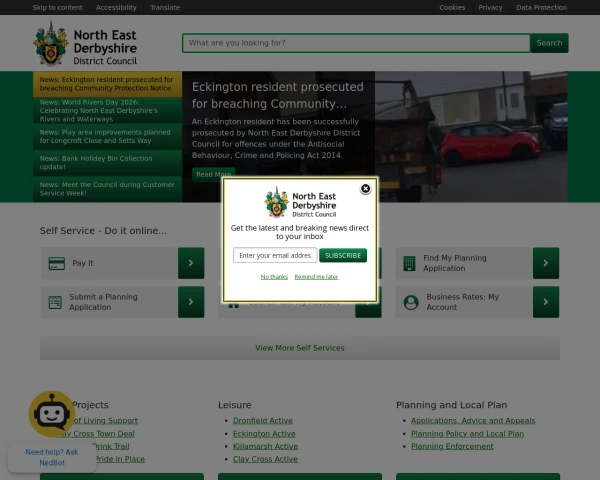Open Pay It arrow chevron
600x480 pixels.
coord(191,263)
